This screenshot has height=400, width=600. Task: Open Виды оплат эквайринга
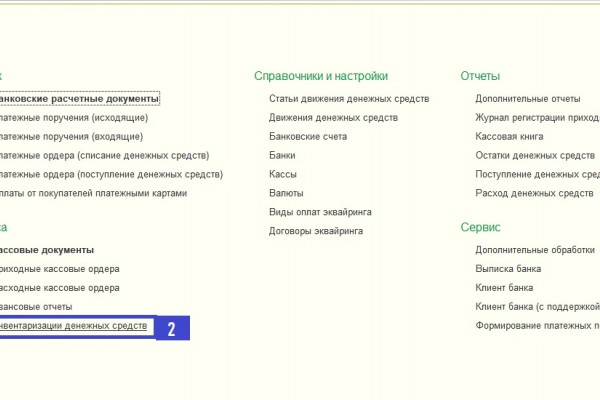320,212
